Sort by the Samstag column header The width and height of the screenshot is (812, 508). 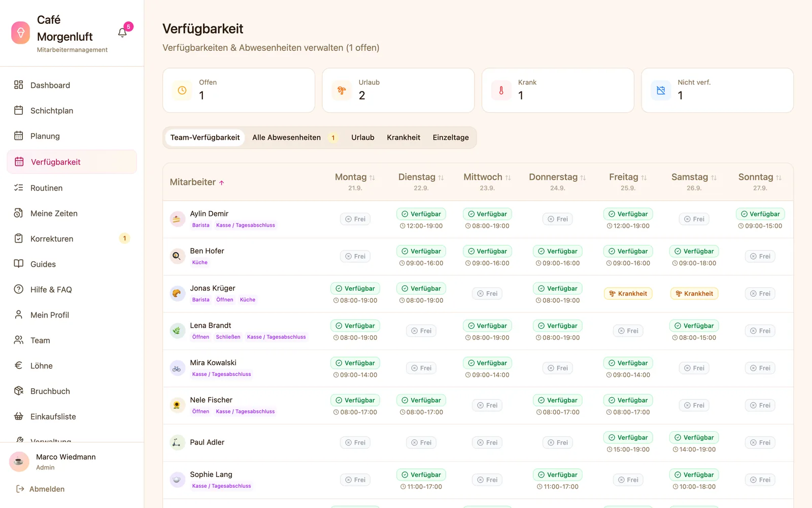pyautogui.click(x=694, y=177)
